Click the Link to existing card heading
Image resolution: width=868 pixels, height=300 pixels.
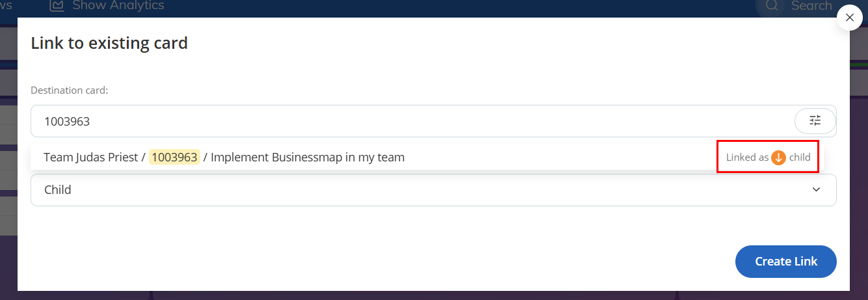click(109, 44)
